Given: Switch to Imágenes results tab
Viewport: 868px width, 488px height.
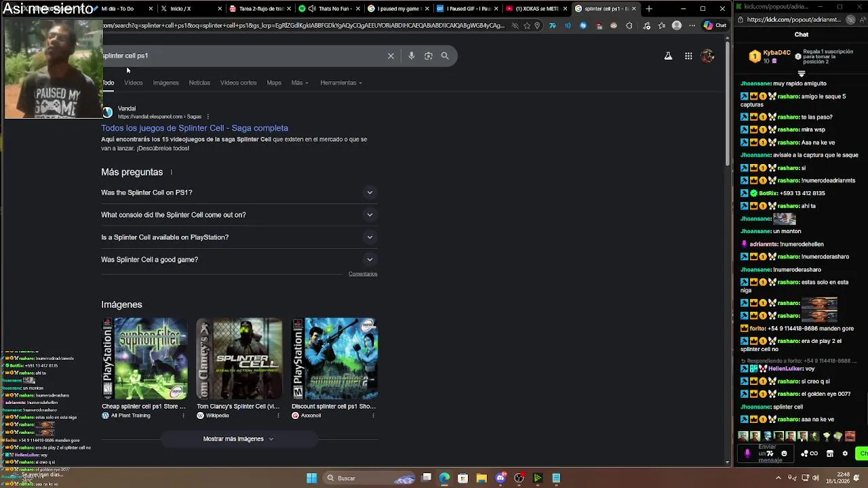Looking at the screenshot, I should 165,83.
